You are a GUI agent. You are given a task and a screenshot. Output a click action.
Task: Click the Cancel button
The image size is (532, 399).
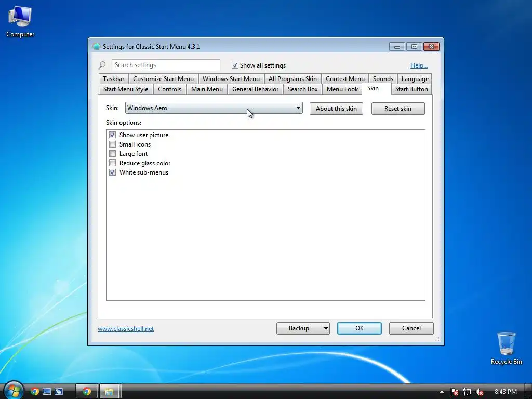tap(411, 328)
